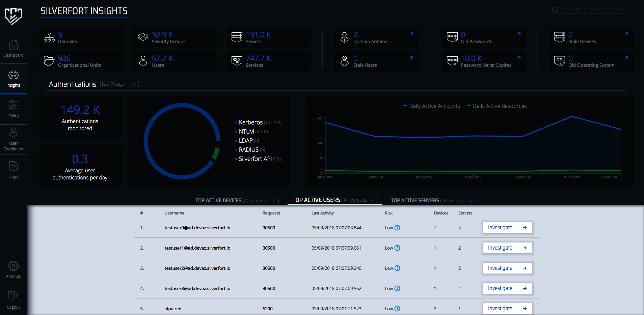Image resolution: width=644 pixels, height=315 pixels.
Task: Click the LDAP legend entry
Action: (247, 141)
